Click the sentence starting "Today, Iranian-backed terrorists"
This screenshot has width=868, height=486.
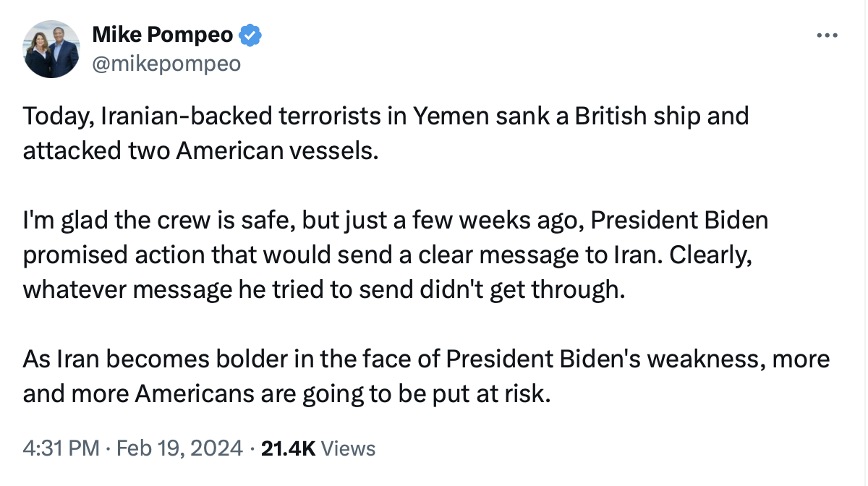[x=386, y=135]
